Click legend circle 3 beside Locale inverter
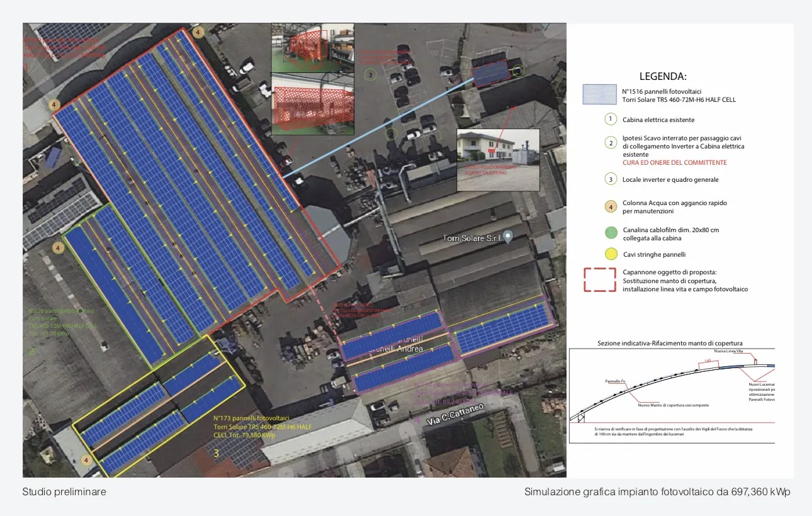 click(x=609, y=179)
